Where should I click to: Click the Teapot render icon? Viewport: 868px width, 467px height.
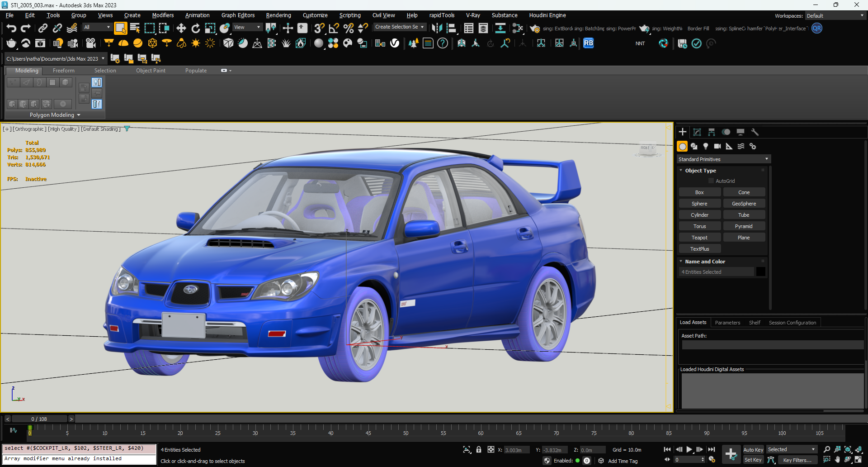tap(11, 43)
